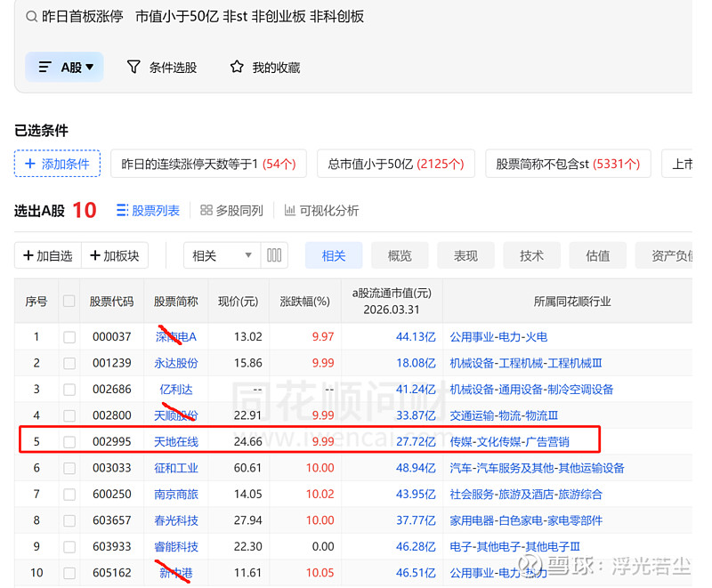Image resolution: width=712 pixels, height=588 pixels.
Task: Open the 总市值小于50亿 condition chip
Action: (395, 164)
